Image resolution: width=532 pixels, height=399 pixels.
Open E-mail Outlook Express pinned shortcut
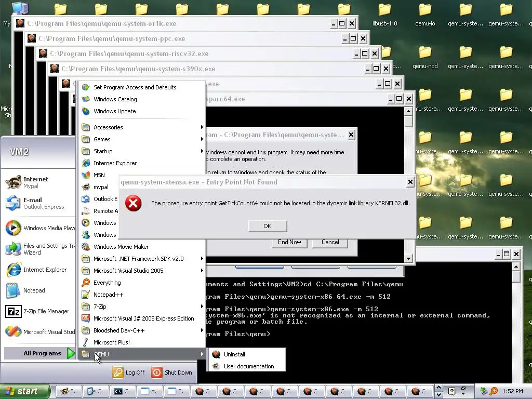coord(38,203)
